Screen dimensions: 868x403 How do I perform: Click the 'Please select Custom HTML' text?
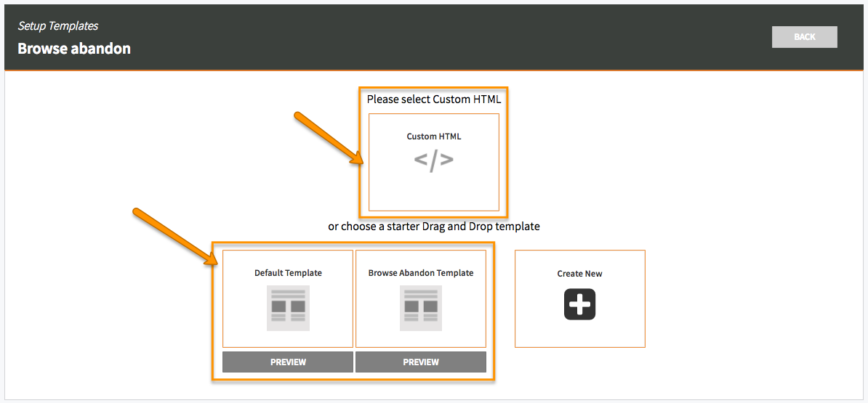pyautogui.click(x=433, y=99)
